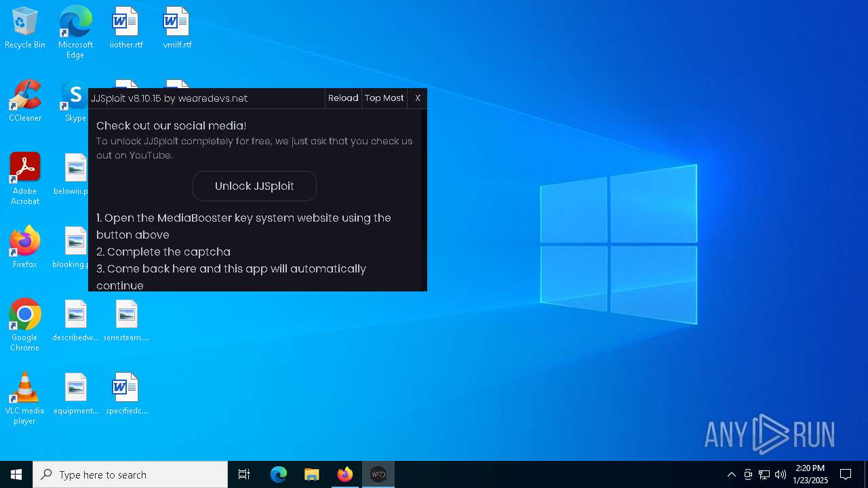This screenshot has height=488, width=868.
Task: Open the Windows Start menu
Action: point(16,474)
